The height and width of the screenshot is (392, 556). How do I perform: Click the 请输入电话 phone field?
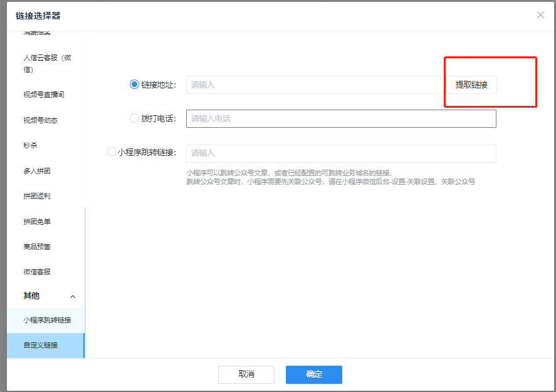[340, 118]
